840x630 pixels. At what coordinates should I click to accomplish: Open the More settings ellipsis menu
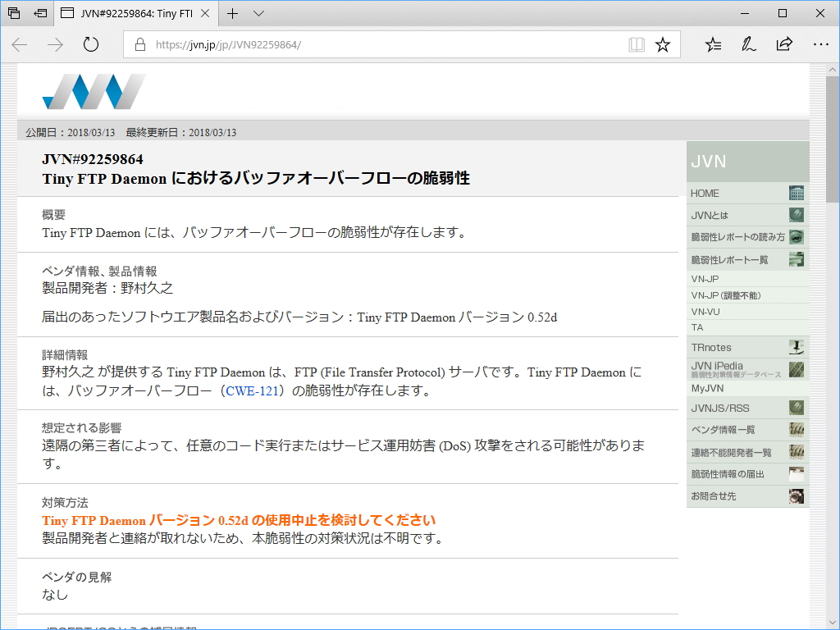coord(820,44)
